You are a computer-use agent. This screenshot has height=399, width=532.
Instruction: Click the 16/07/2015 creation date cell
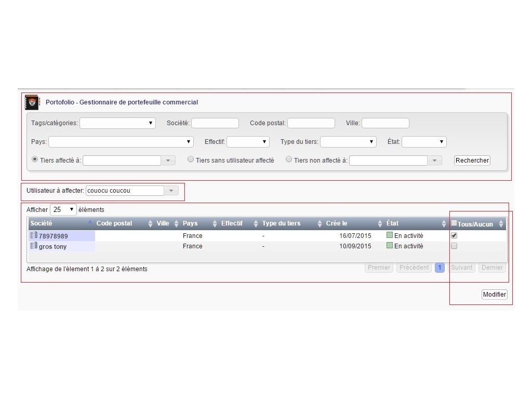click(355, 236)
